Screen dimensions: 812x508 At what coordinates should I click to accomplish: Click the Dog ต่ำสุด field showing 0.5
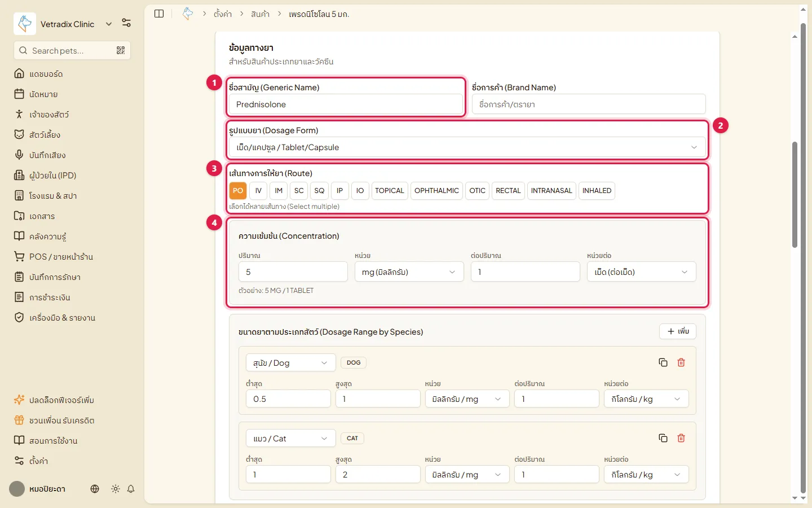tap(288, 399)
